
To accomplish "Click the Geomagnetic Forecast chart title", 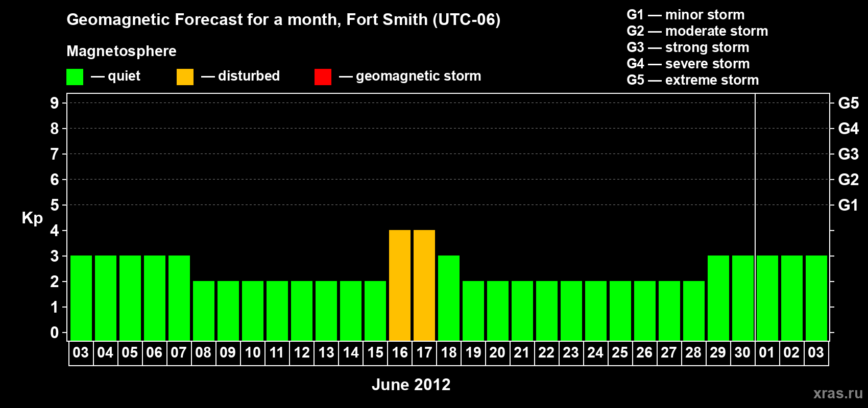I will [283, 20].
